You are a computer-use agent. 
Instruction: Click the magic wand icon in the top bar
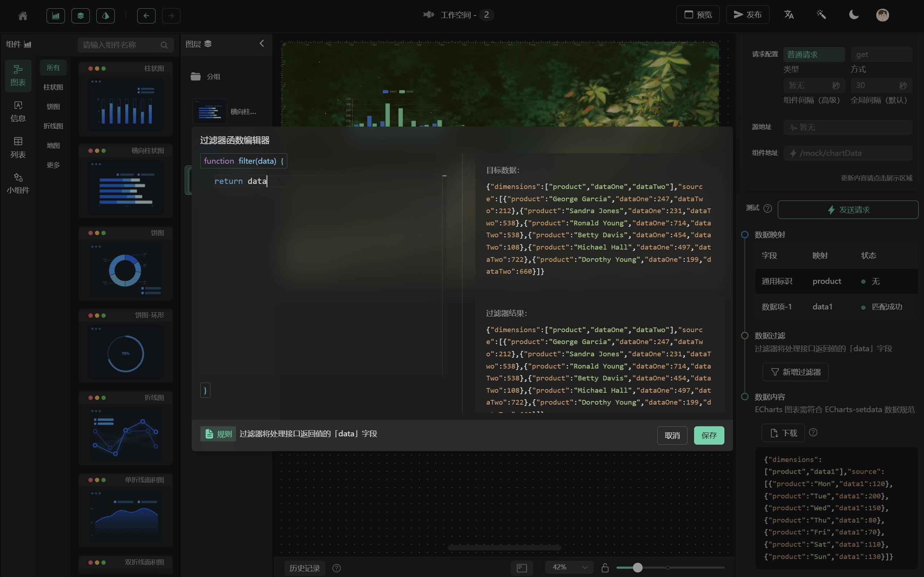[x=821, y=14]
